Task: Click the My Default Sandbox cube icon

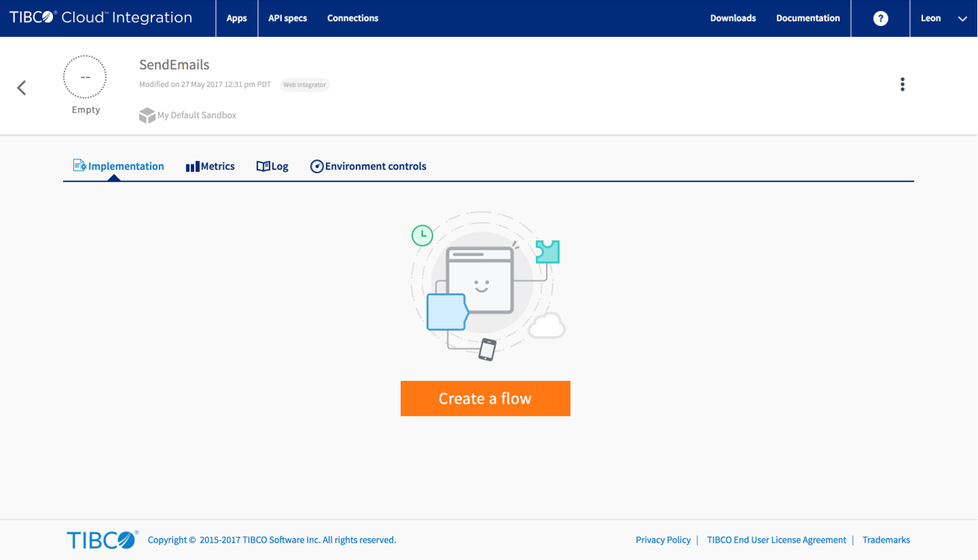Action: (147, 115)
